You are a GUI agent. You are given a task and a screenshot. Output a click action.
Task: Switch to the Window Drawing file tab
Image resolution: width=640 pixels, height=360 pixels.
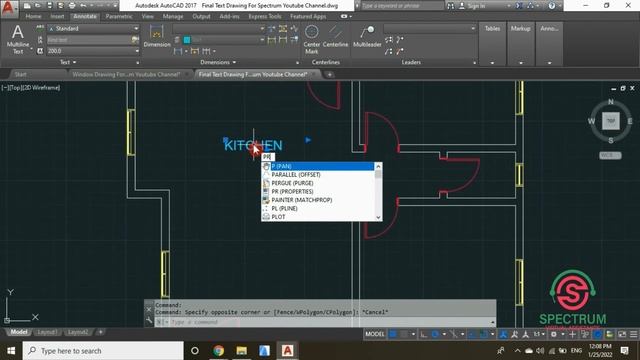coord(127,74)
